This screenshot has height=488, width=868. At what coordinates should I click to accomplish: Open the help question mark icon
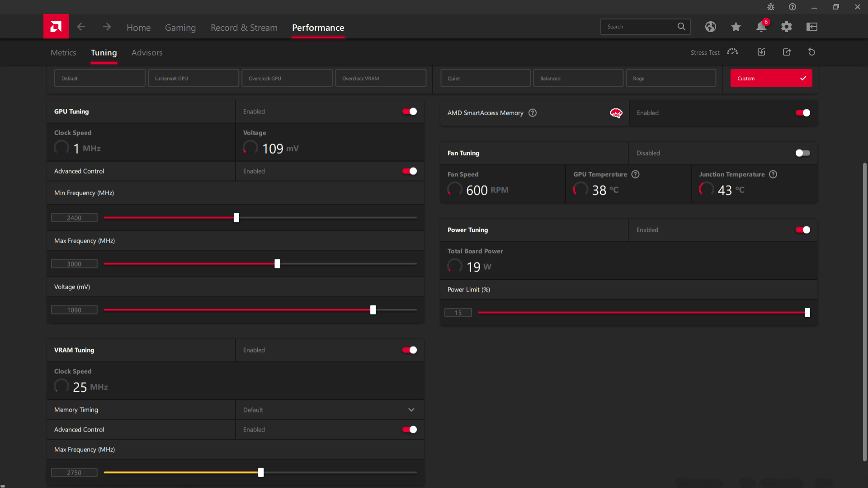[793, 7]
